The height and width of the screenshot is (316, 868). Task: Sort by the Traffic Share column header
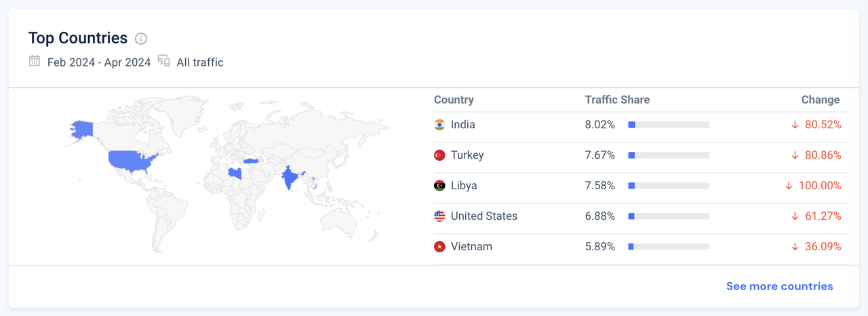click(617, 100)
